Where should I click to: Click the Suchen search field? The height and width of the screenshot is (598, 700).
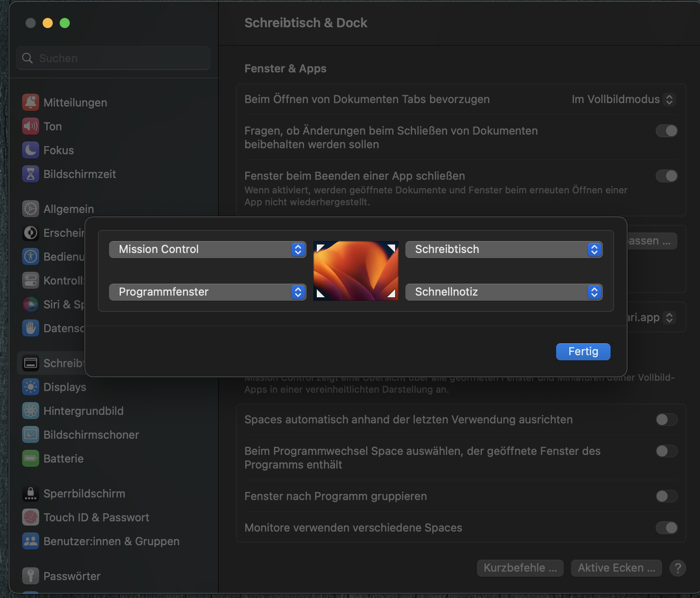click(x=113, y=58)
